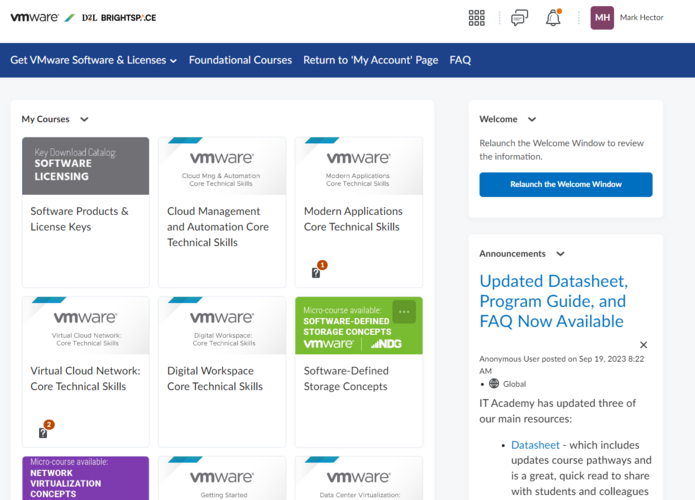Click the VMware logo in header
The height and width of the screenshot is (500, 695).
coord(36,18)
